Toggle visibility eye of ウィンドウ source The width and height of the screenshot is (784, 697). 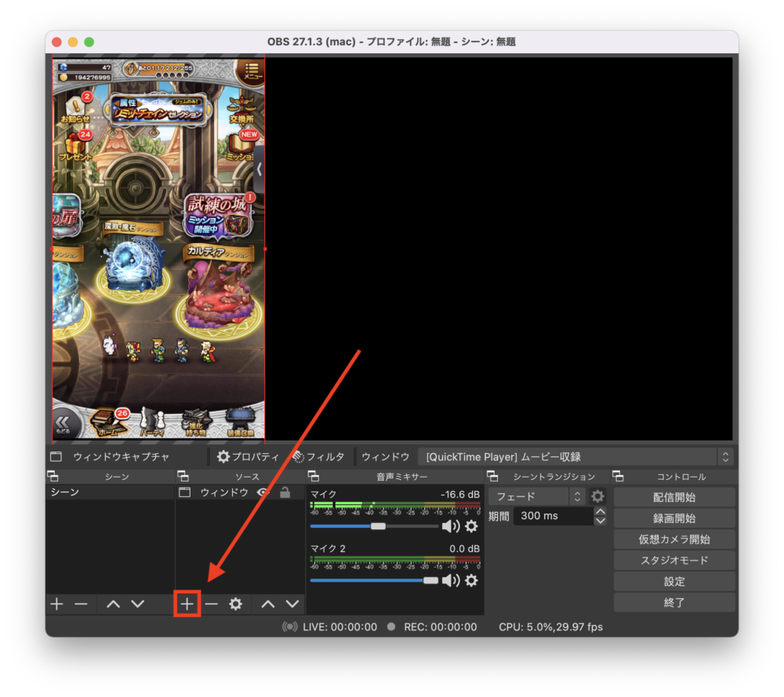coord(263,492)
